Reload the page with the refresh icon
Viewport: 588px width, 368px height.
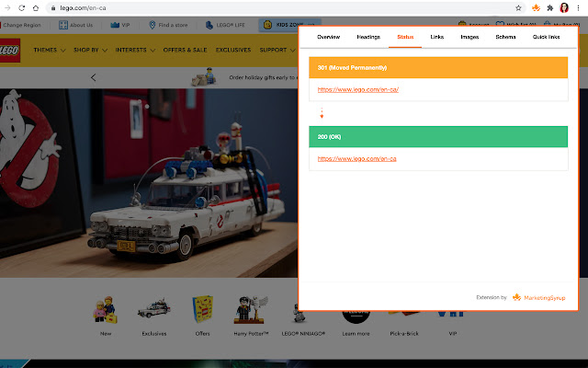tap(22, 8)
